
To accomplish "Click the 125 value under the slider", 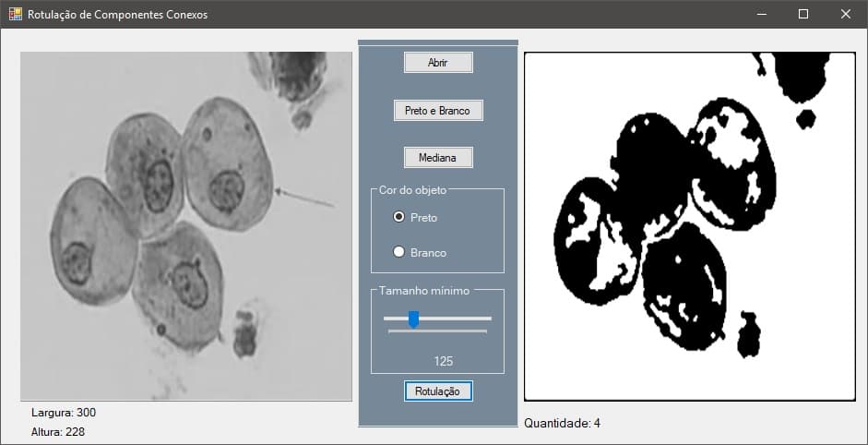I will click(x=443, y=361).
